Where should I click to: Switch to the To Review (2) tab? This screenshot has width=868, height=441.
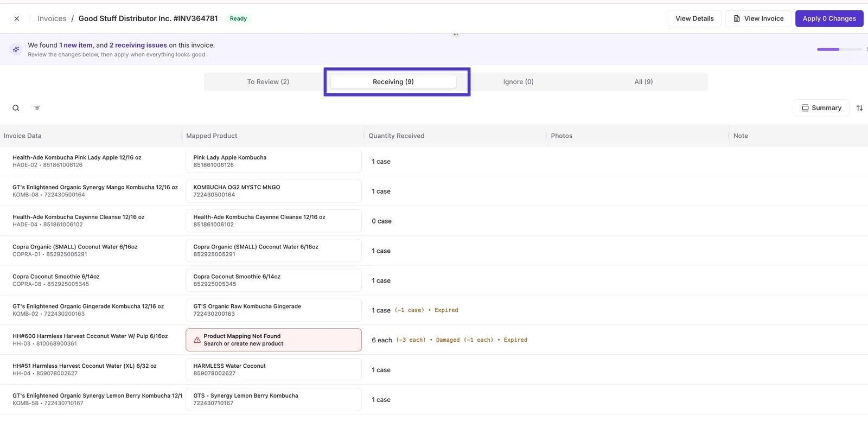tap(268, 82)
